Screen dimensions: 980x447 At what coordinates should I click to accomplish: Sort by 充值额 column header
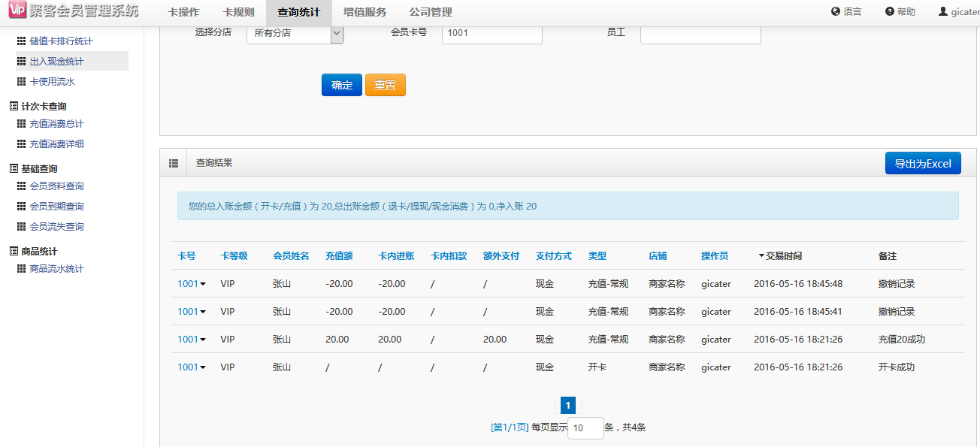pos(339,256)
